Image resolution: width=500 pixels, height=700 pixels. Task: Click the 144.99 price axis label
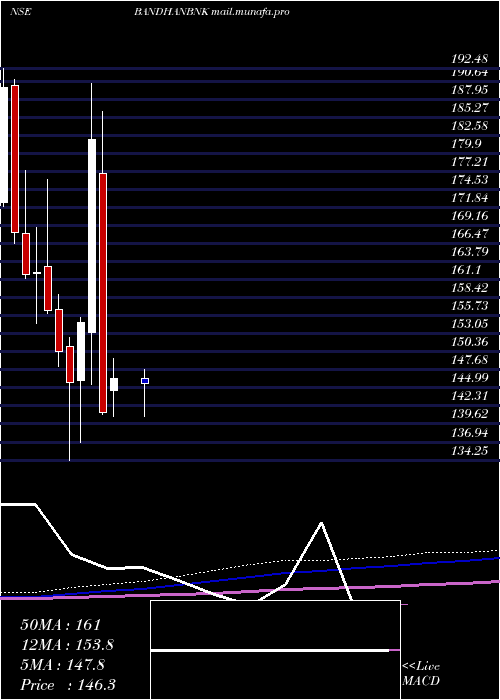click(469, 378)
